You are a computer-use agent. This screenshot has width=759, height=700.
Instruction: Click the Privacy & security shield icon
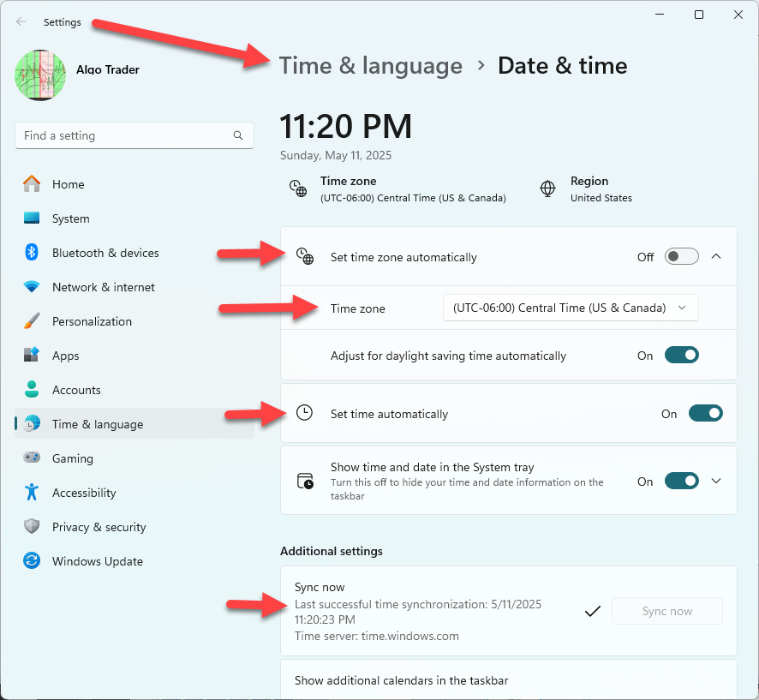[x=32, y=526]
